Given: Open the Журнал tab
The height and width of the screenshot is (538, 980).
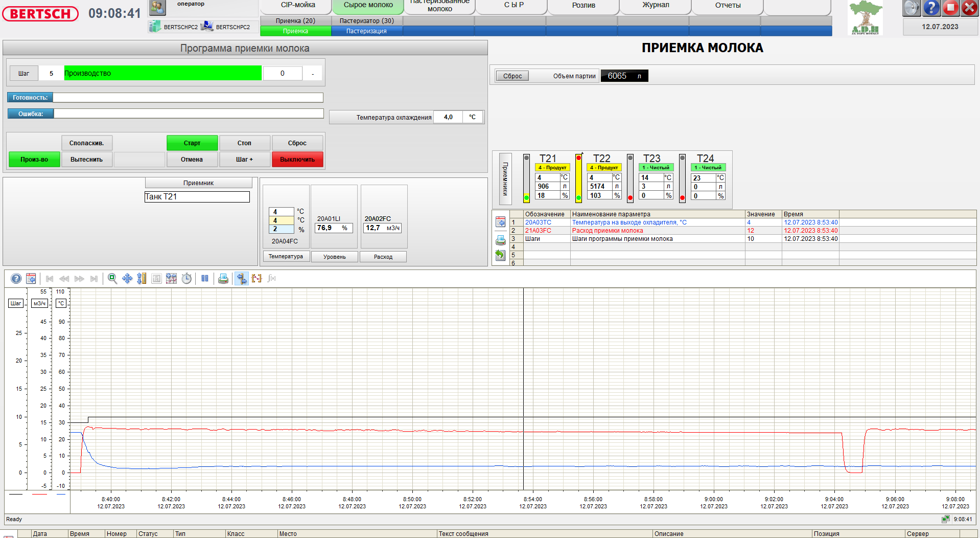Looking at the screenshot, I should tap(656, 5).
